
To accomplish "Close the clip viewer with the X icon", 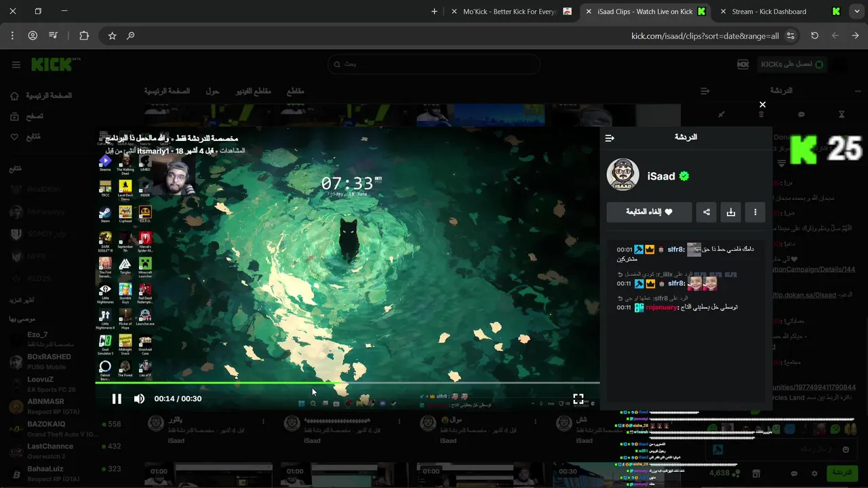I will click(762, 104).
